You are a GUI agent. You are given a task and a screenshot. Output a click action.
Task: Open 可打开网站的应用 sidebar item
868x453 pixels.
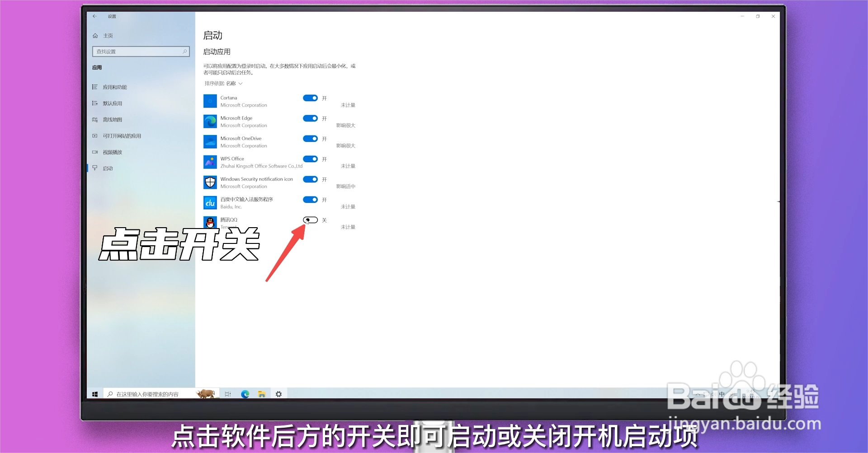point(122,136)
